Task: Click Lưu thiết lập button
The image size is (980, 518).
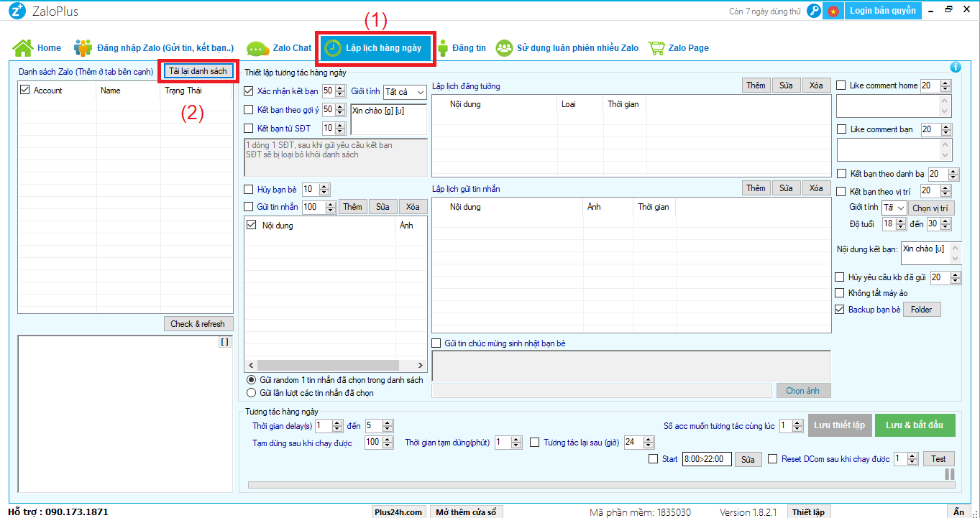Action: point(839,425)
